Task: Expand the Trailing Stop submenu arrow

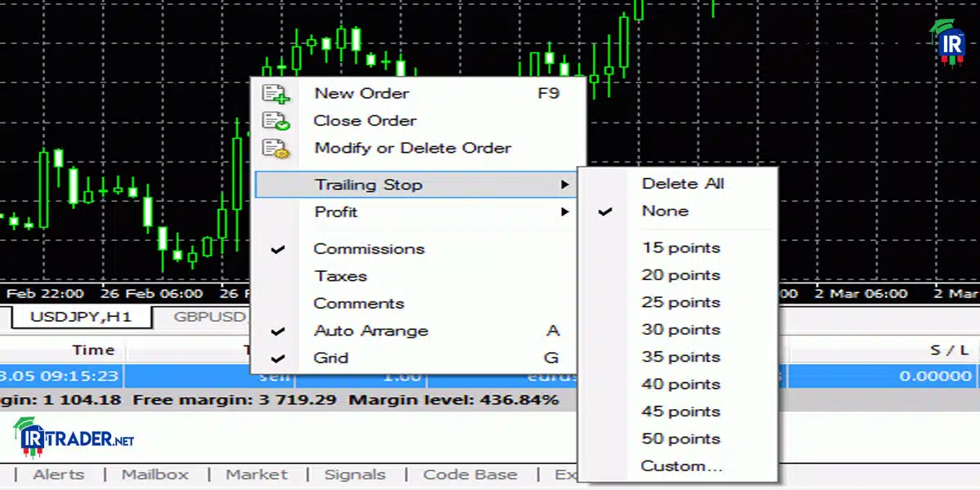Action: [564, 185]
